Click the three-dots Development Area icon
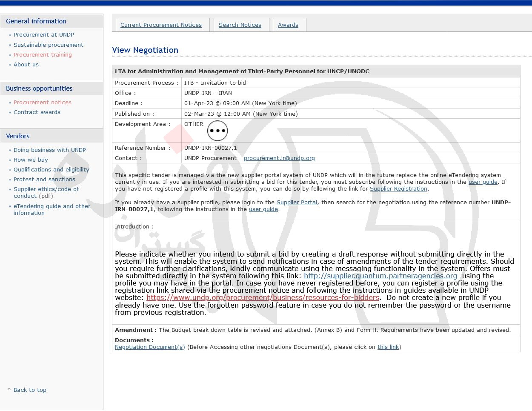The width and height of the screenshot is (532, 411). click(217, 131)
